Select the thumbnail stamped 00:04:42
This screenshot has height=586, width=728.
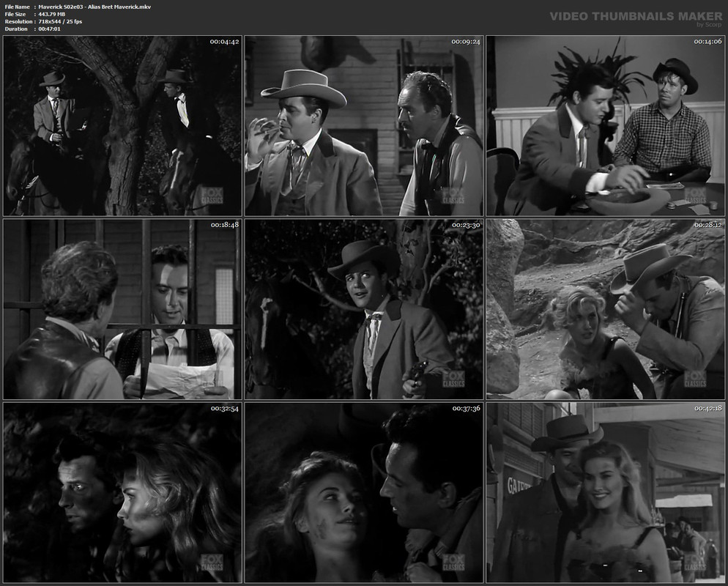[x=122, y=126]
